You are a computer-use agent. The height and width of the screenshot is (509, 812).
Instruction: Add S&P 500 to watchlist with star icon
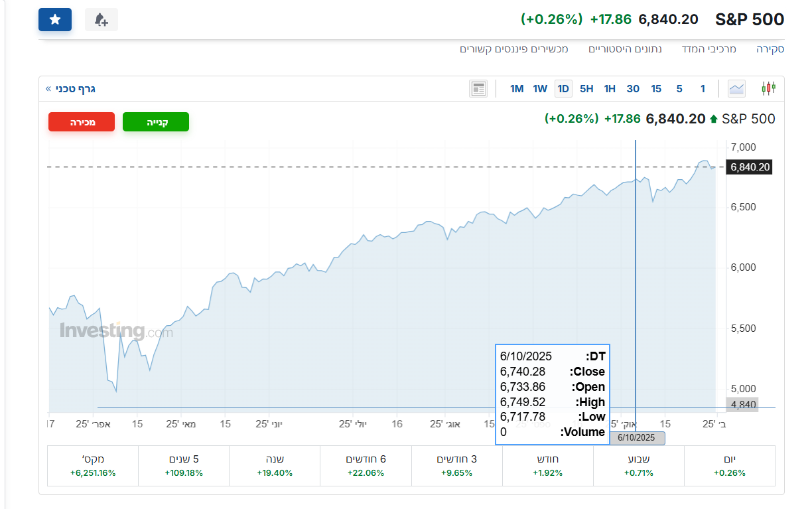pos(55,20)
